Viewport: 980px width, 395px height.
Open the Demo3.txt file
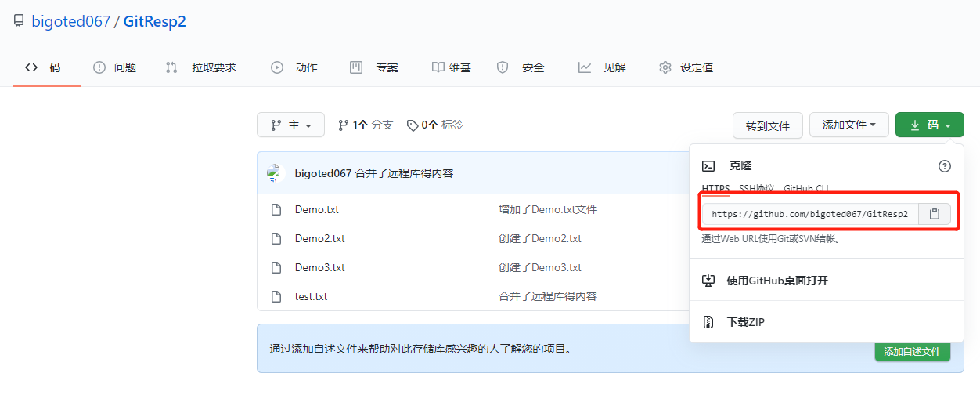(x=320, y=267)
